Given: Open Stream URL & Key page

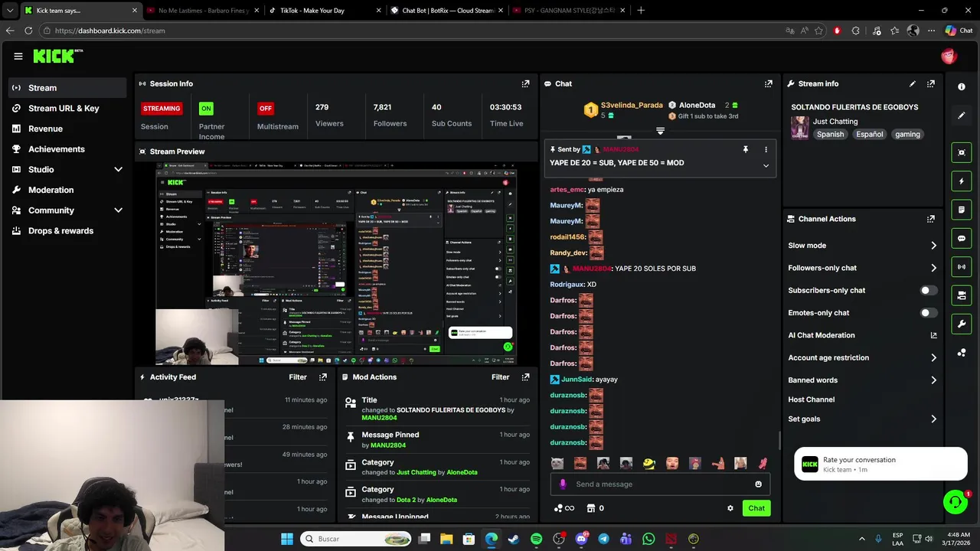Looking at the screenshot, I should 67,108.
